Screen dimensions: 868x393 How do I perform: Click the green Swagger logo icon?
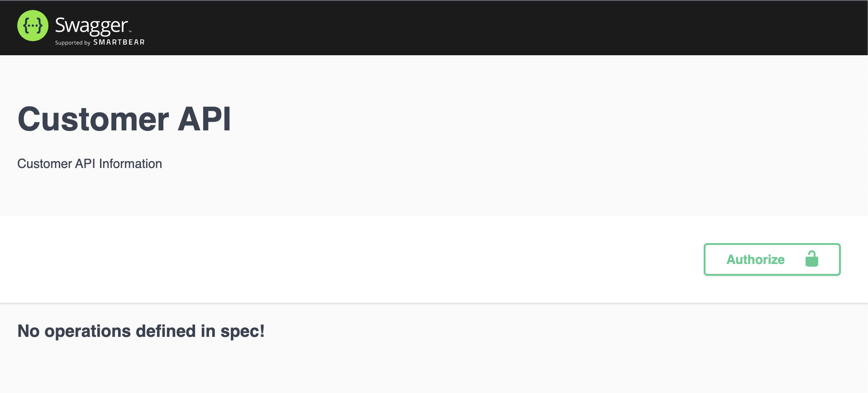(33, 26)
